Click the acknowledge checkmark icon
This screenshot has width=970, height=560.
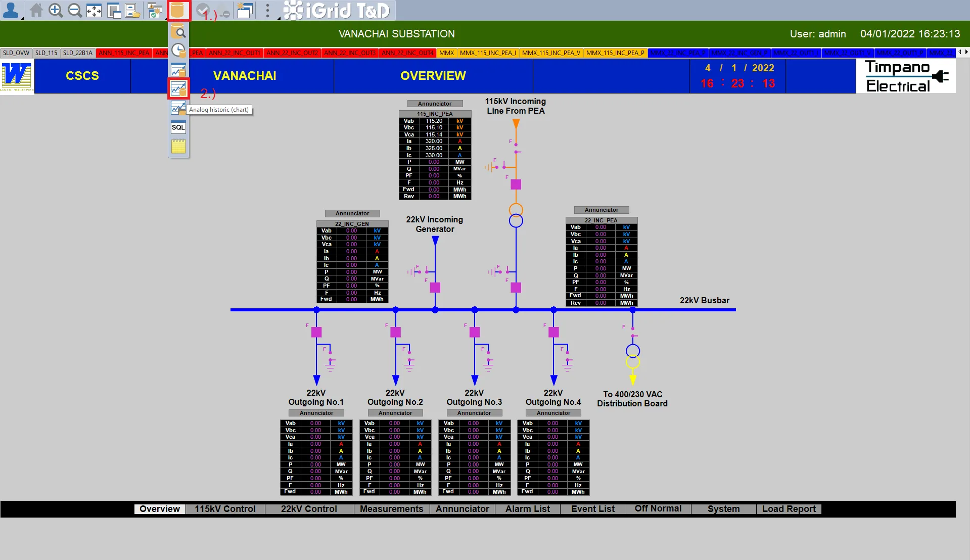[x=203, y=10]
